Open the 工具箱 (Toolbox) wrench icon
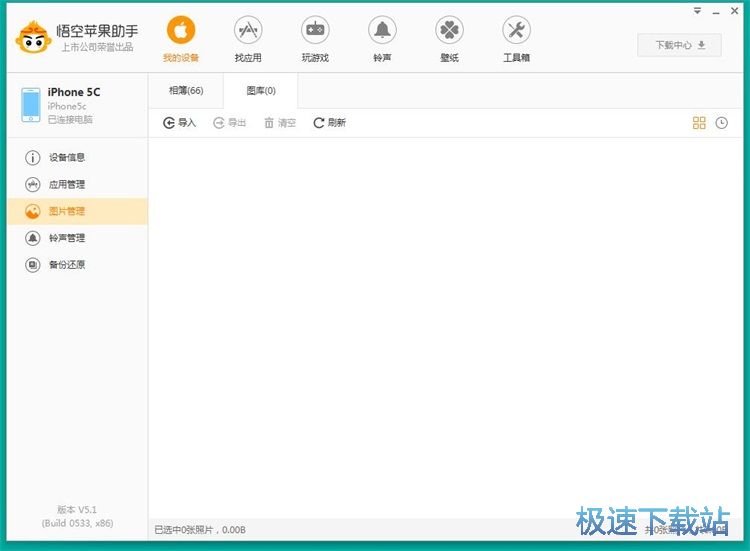 [x=517, y=30]
